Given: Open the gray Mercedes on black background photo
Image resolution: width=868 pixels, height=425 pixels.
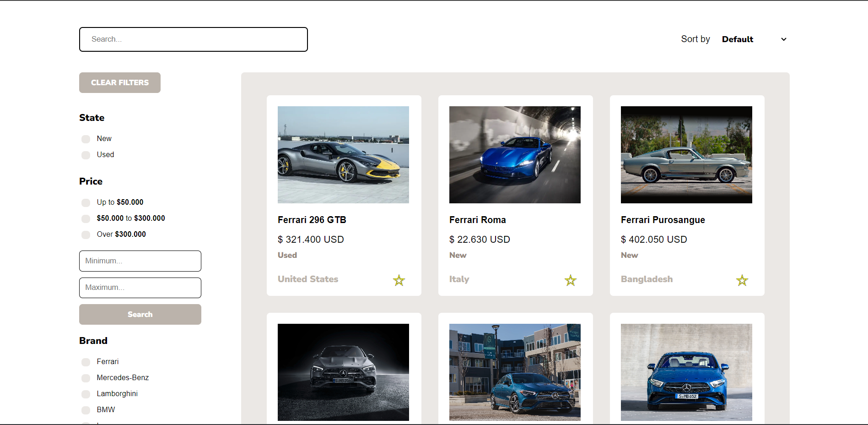Looking at the screenshot, I should coord(343,372).
